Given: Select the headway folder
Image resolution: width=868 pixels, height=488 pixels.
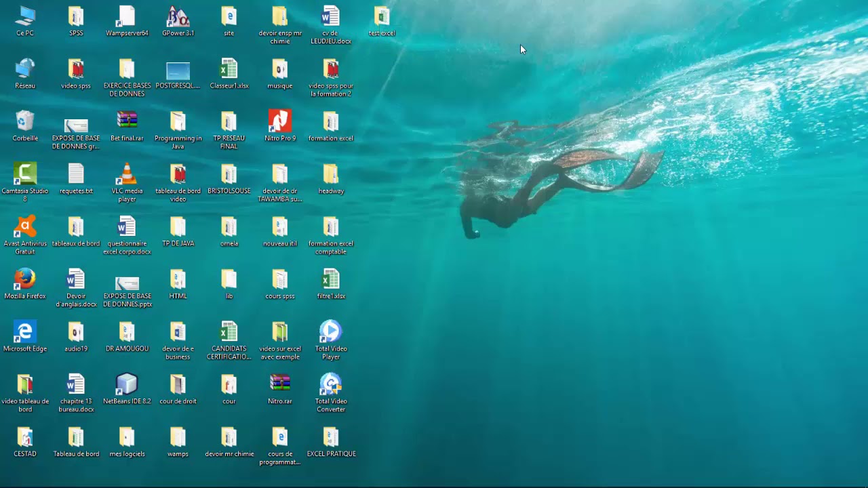Looking at the screenshot, I should 331,179.
